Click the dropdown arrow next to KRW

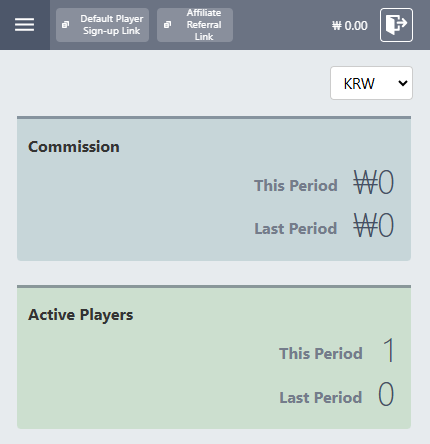click(x=403, y=83)
